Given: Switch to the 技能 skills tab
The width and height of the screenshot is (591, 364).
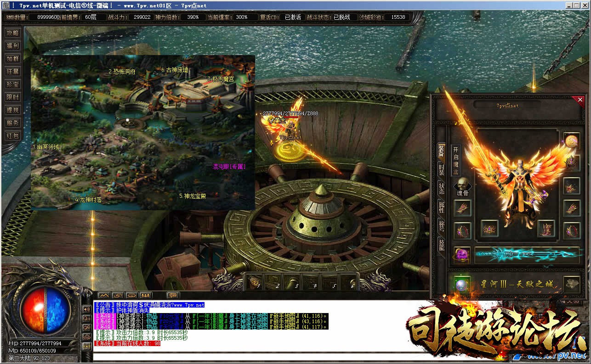Looking at the screenshot, I should [441, 246].
